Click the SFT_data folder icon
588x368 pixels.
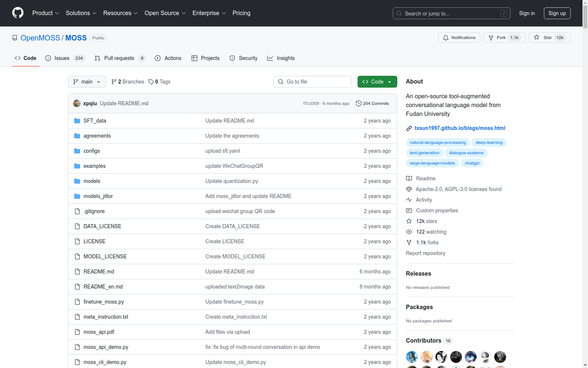(77, 121)
